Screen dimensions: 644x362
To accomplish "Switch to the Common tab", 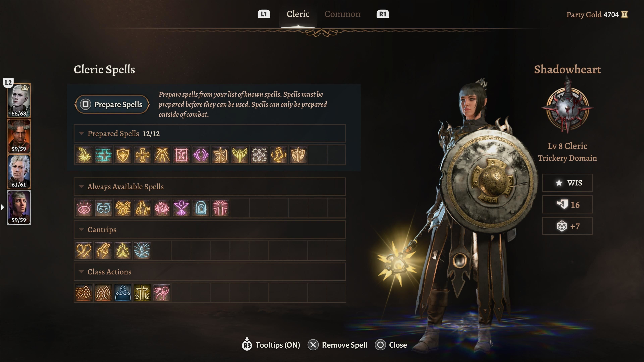I will (x=342, y=14).
